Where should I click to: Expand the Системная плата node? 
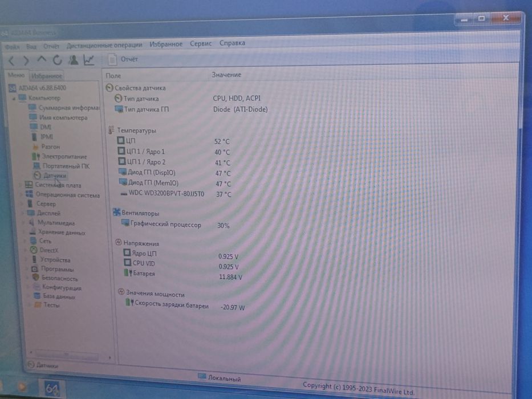coord(21,185)
